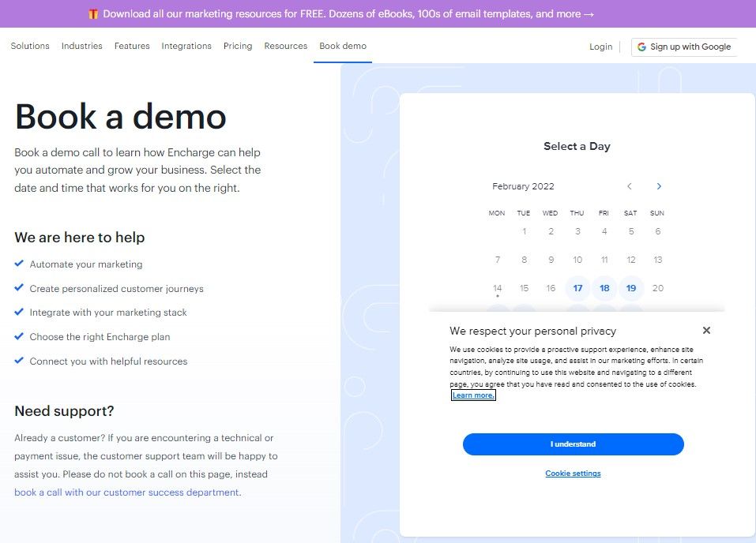This screenshot has height=543, width=756.
Task: Open the Integrations menu
Action: (x=186, y=46)
